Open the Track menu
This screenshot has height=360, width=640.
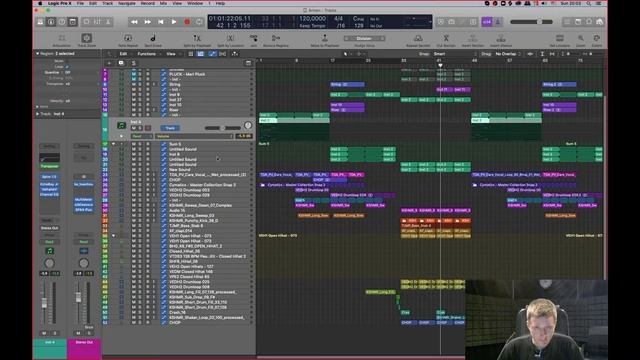pos(107,3)
